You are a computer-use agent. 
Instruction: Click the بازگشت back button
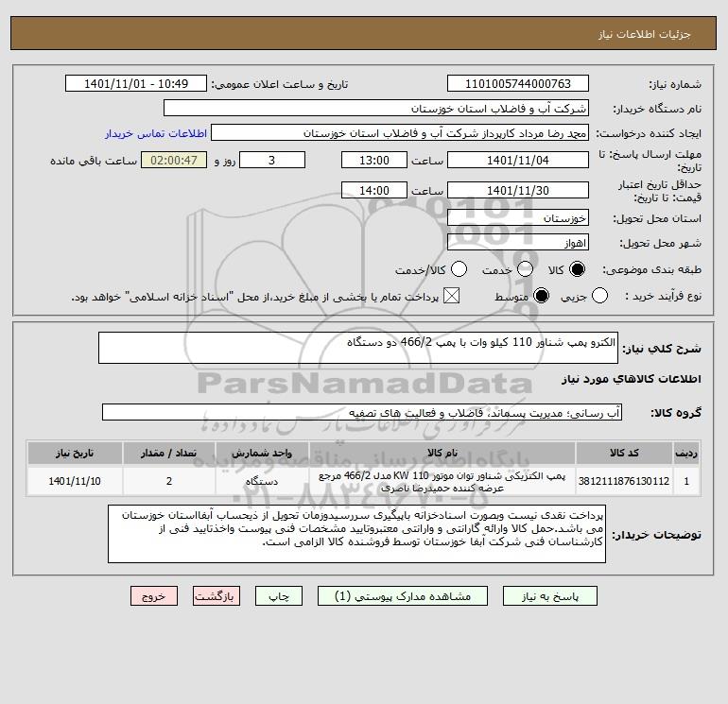coord(217,596)
